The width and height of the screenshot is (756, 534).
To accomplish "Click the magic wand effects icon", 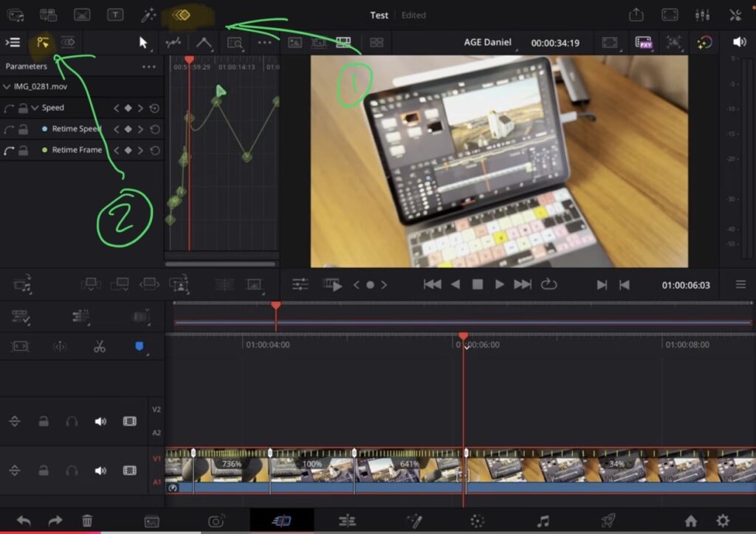I will (148, 15).
